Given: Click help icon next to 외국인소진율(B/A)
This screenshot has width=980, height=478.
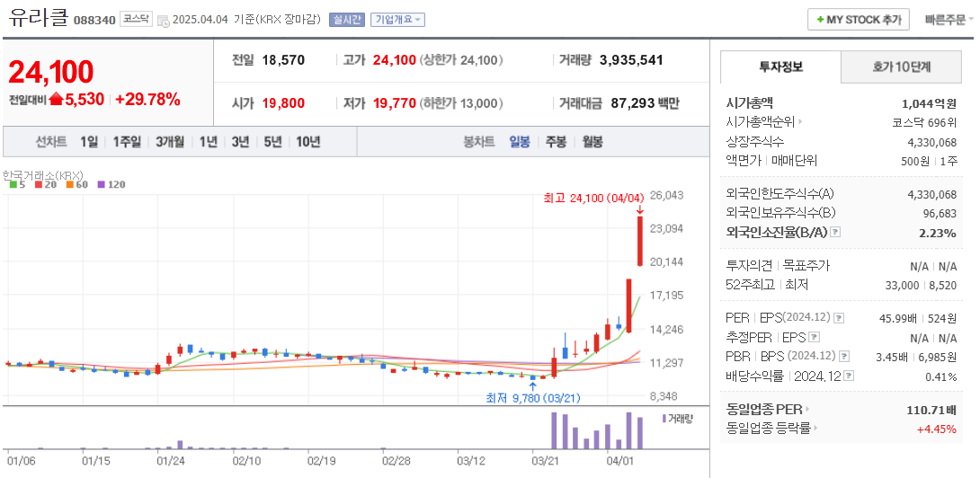Looking at the screenshot, I should (835, 232).
